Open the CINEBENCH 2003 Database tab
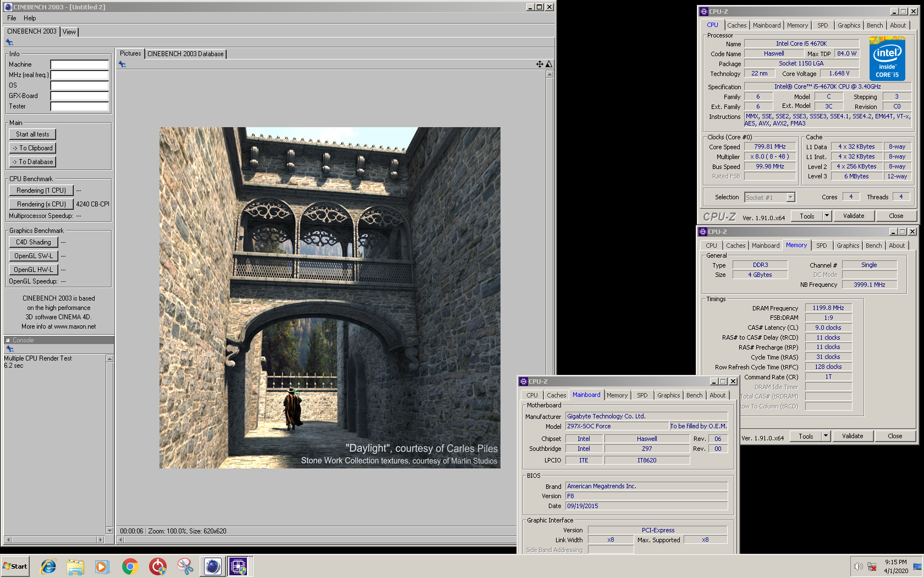The width and height of the screenshot is (924, 578). (185, 54)
